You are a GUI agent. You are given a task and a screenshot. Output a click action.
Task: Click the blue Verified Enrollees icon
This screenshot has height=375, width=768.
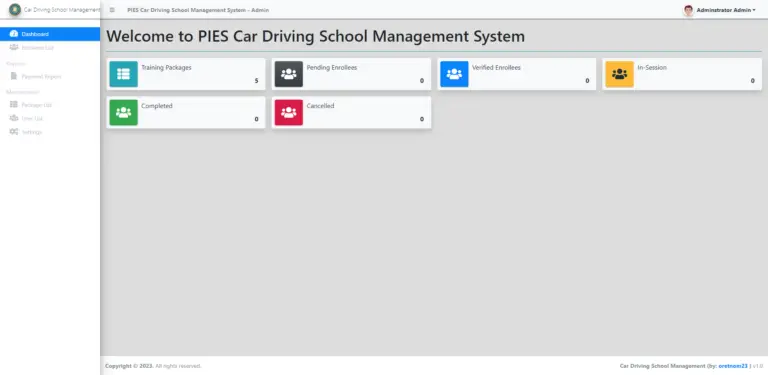454,74
